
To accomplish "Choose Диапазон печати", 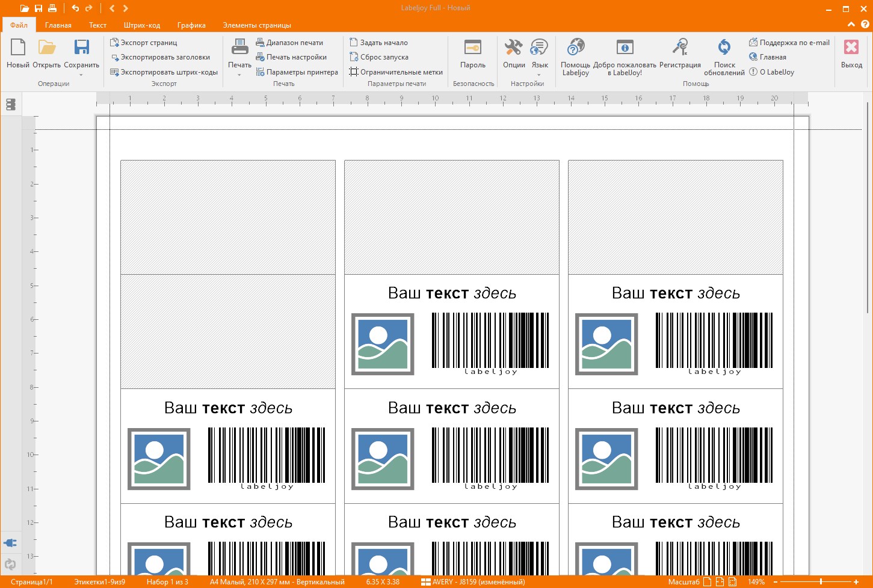I will pos(289,43).
